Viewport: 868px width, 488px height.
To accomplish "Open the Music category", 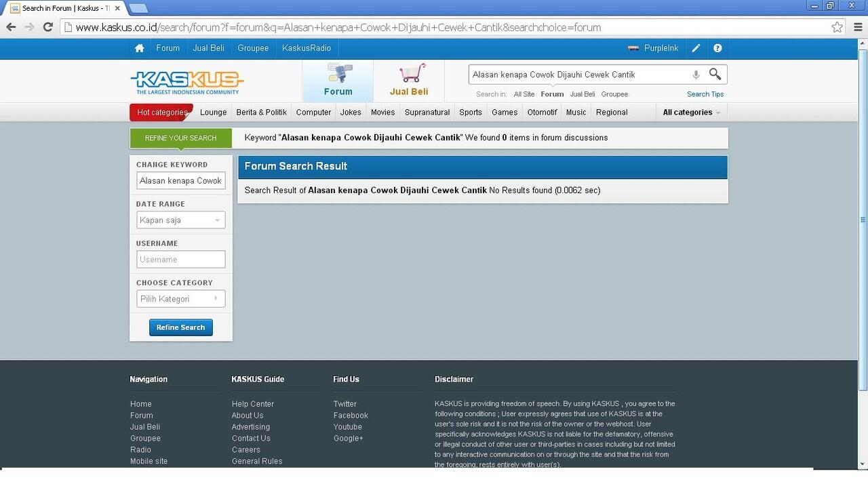I will pos(576,113).
